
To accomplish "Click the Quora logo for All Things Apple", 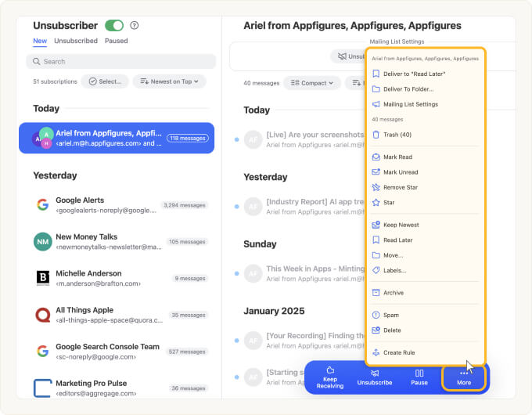I will pos(43,315).
